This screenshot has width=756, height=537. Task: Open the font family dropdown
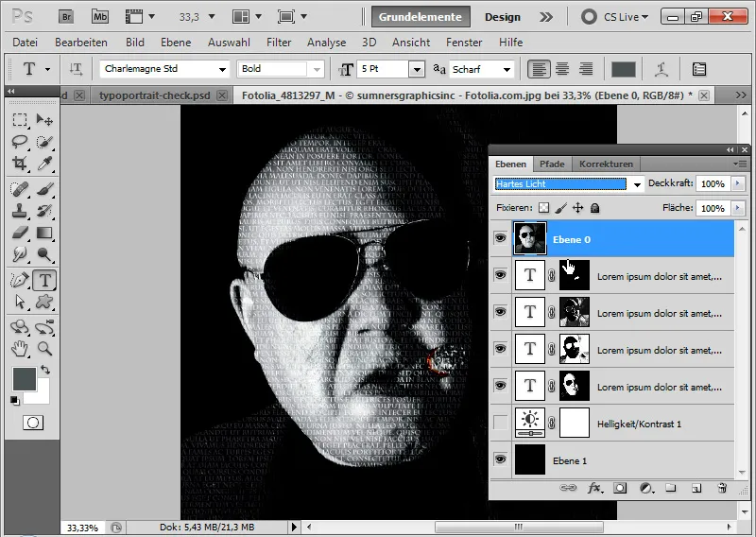tap(222, 69)
